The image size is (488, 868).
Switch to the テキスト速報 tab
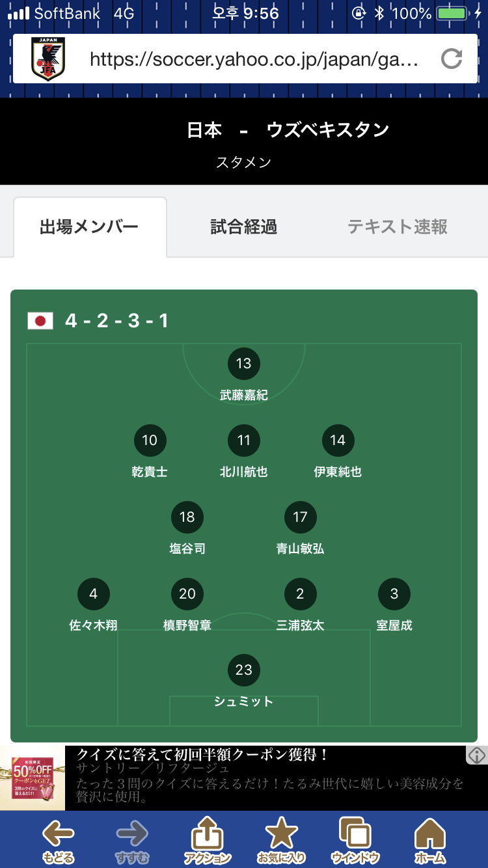(x=398, y=227)
